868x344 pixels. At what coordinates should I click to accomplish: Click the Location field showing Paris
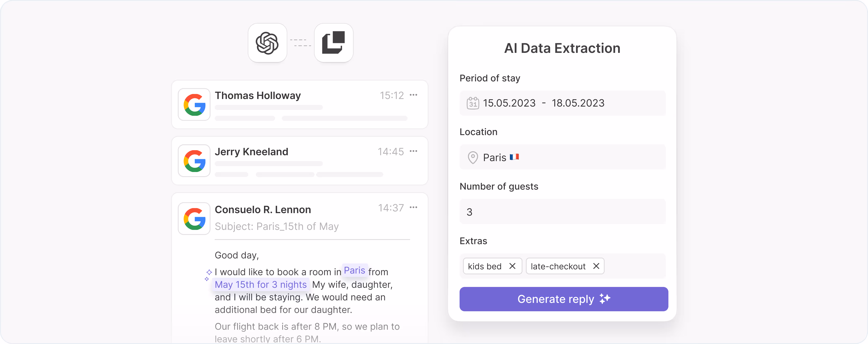pos(562,158)
